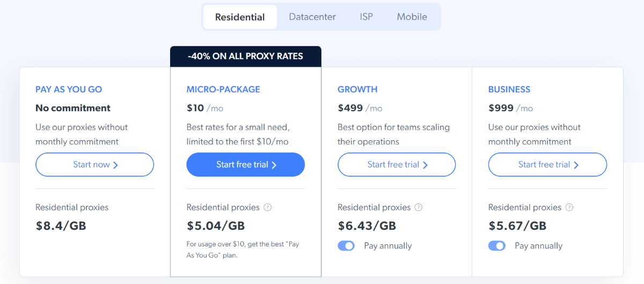Select the Residential tab
The height and width of the screenshot is (284, 644).
[x=240, y=17]
